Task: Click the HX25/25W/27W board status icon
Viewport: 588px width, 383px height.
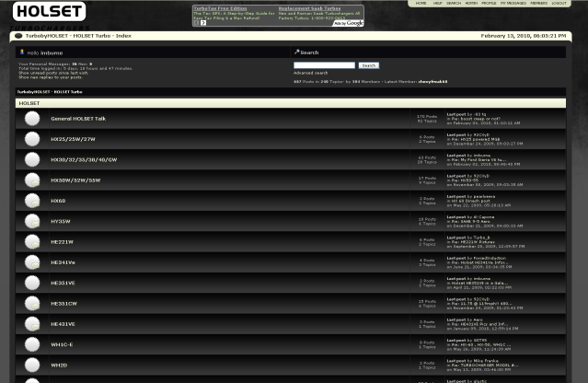Action: [32, 139]
